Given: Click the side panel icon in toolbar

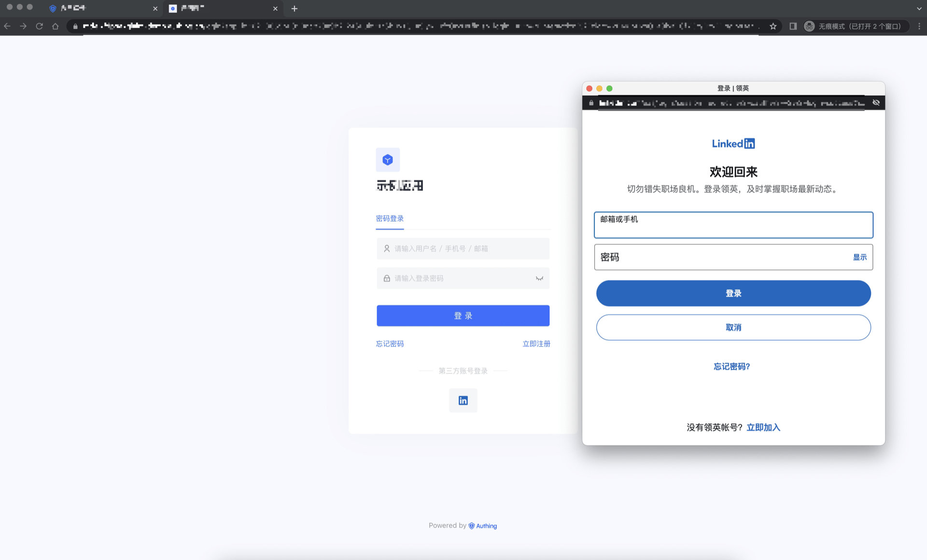Looking at the screenshot, I should point(793,26).
